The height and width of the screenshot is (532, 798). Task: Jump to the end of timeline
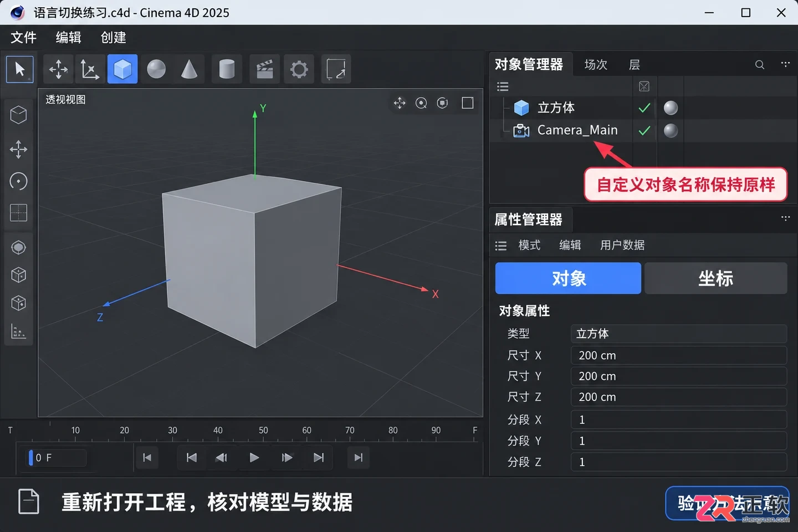click(358, 458)
